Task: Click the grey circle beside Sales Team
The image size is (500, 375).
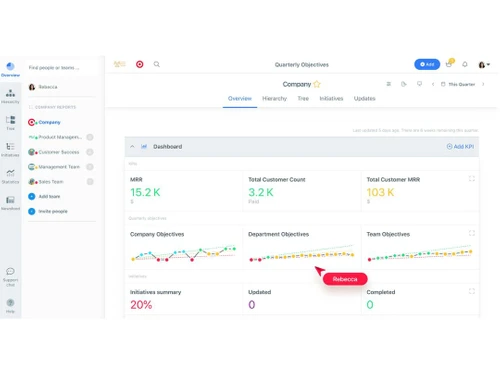Action: coord(90,182)
